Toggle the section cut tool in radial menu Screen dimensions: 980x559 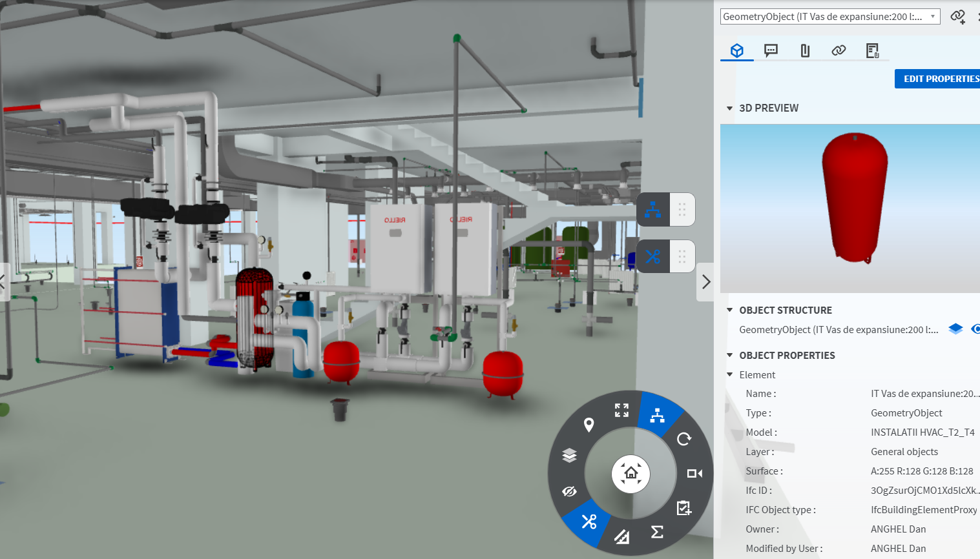point(589,522)
